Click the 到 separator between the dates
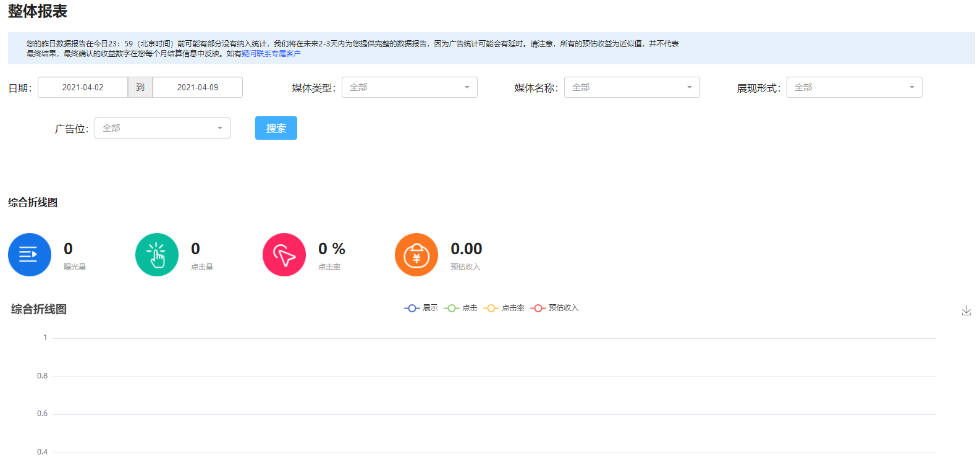Screen dimensions: 980x473 pyautogui.click(x=140, y=87)
